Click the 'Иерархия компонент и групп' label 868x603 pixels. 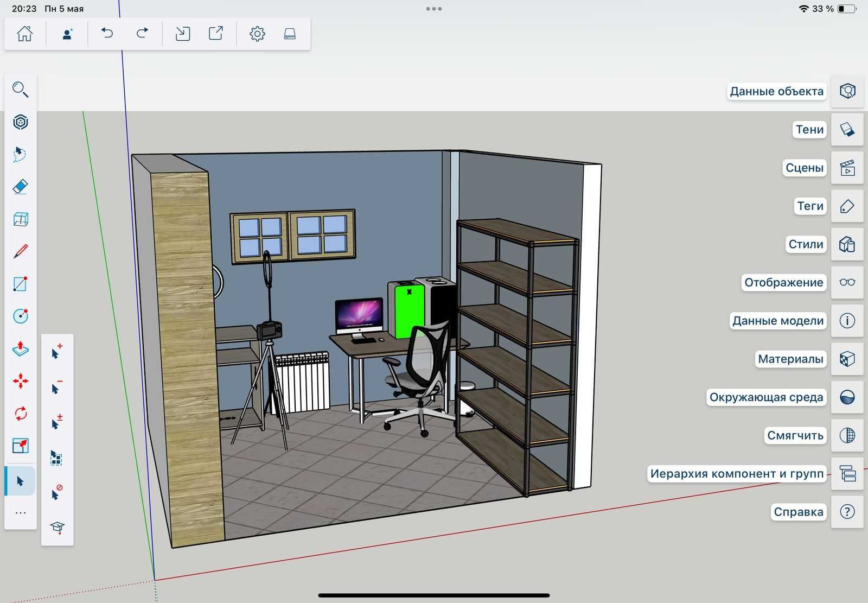click(737, 474)
